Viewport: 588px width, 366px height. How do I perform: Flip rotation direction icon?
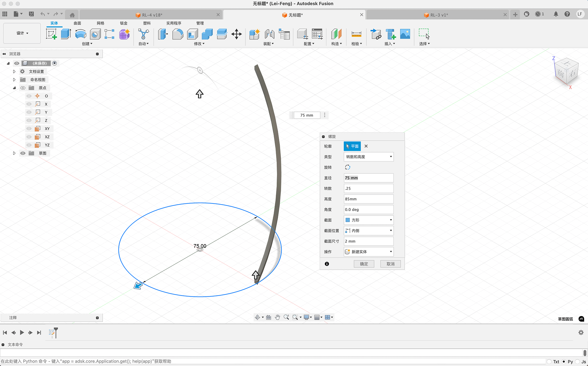[348, 167]
